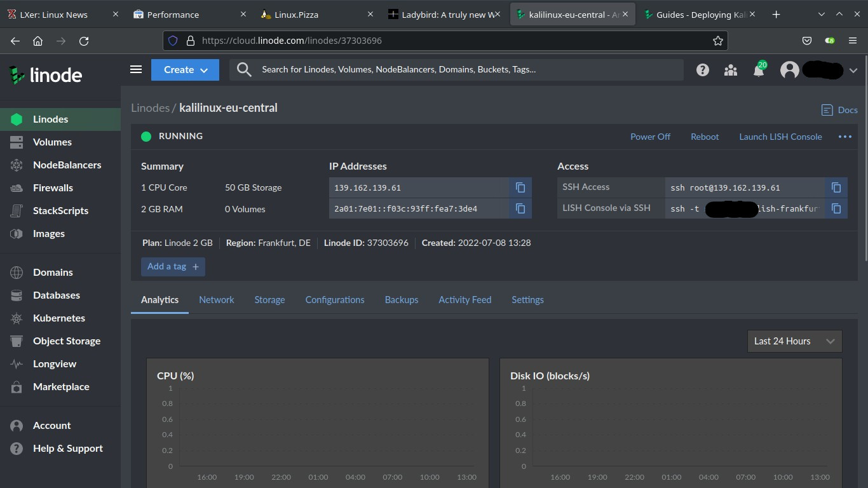Viewport: 868px width, 488px height.
Task: Open Longview monitoring section
Action: (x=60, y=364)
